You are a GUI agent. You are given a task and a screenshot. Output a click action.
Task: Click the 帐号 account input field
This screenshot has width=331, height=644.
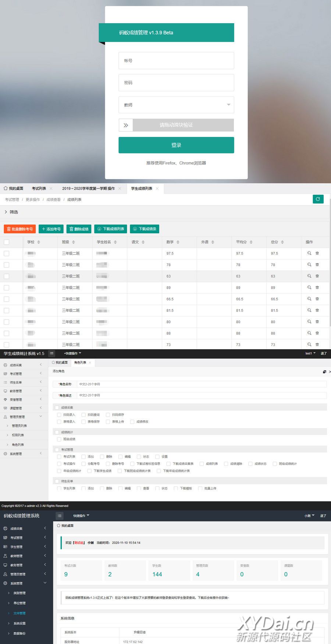click(176, 61)
